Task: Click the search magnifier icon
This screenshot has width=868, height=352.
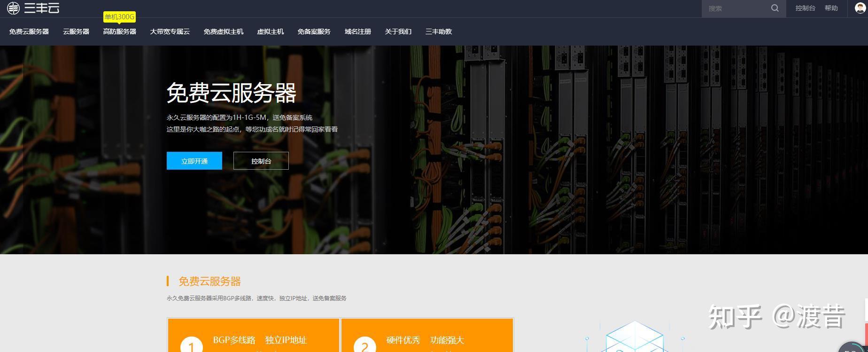Action: 775,8
